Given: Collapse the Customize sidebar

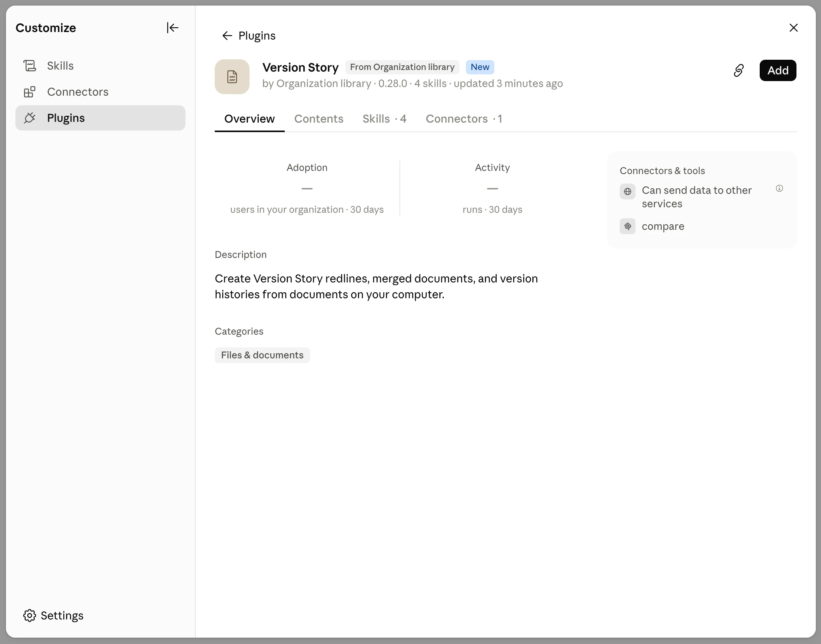Looking at the screenshot, I should tap(172, 28).
